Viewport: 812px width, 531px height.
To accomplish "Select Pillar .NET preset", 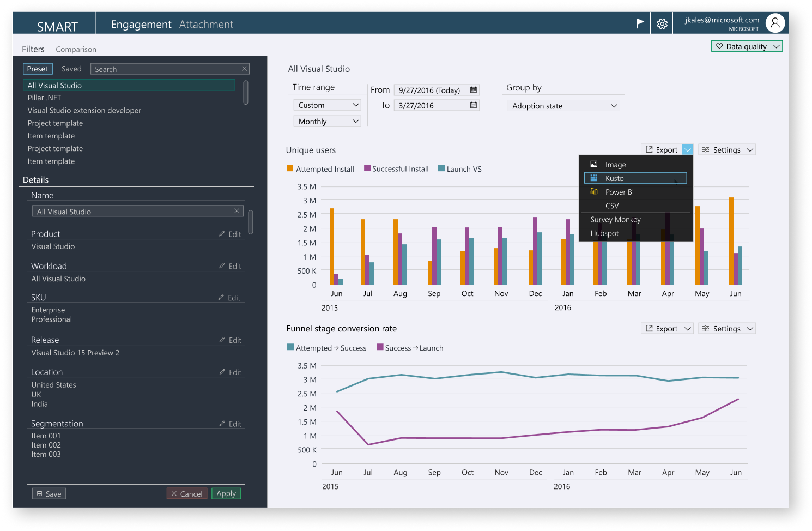I will click(x=44, y=98).
